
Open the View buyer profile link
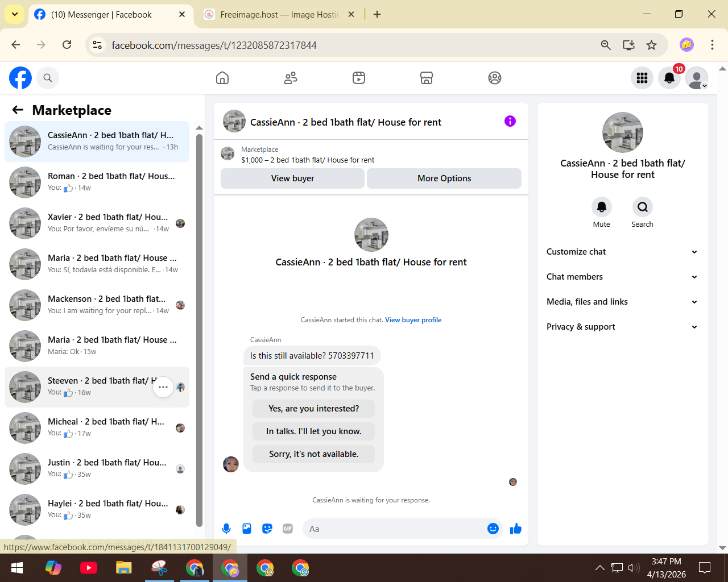click(x=413, y=320)
